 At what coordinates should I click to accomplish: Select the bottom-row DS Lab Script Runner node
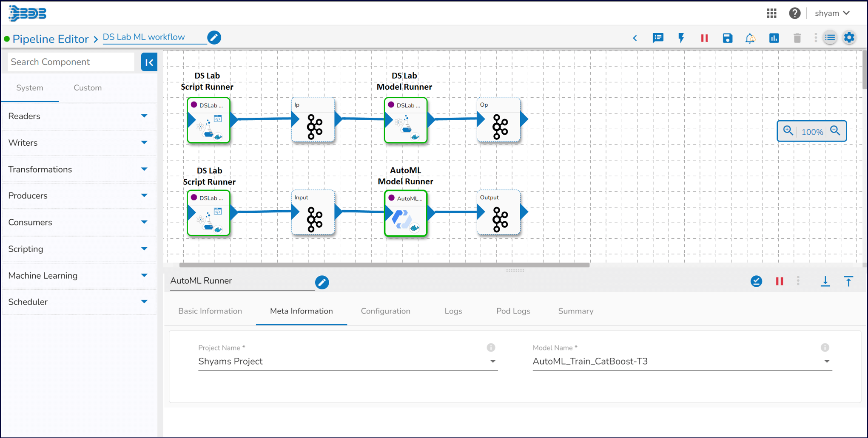[x=208, y=213]
